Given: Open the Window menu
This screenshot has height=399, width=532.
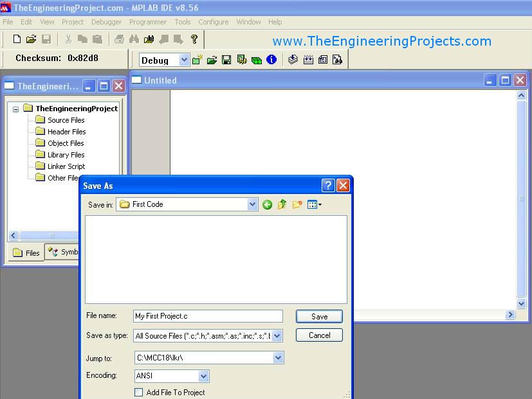Looking at the screenshot, I should (249, 22).
